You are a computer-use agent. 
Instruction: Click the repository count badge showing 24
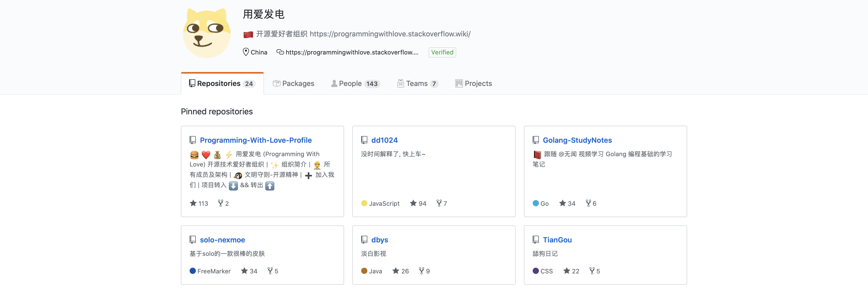pyautogui.click(x=249, y=84)
